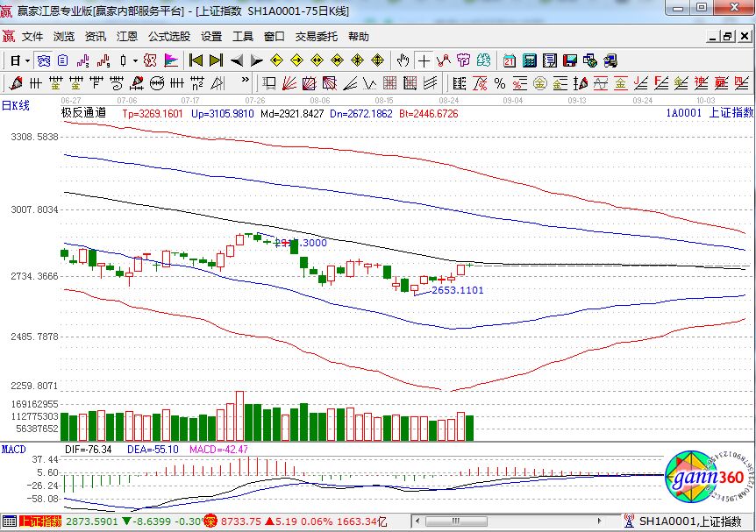
Task: Jump to first bar with skip-start arrow
Action: tap(196, 60)
